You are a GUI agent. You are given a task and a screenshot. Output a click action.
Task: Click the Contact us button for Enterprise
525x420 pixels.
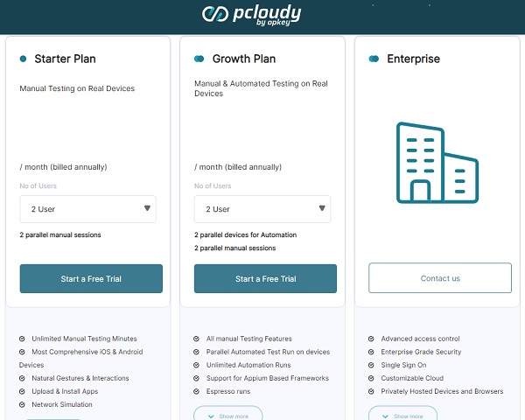(x=440, y=278)
